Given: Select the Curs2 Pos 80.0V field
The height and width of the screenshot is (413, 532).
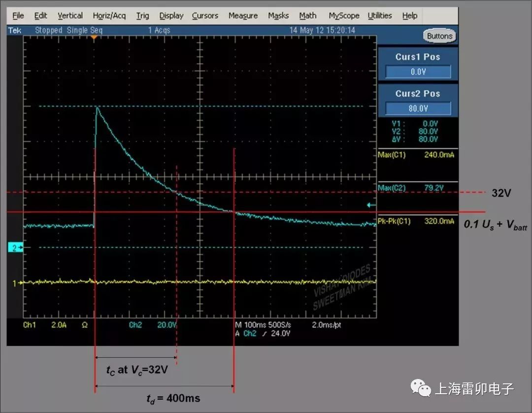Looking at the screenshot, I should tap(418, 108).
